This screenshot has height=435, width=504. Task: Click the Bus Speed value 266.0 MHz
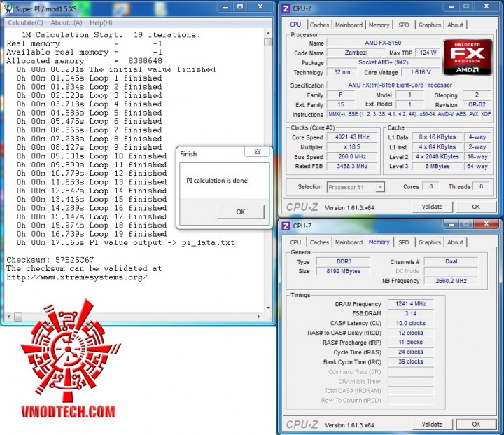(x=352, y=156)
